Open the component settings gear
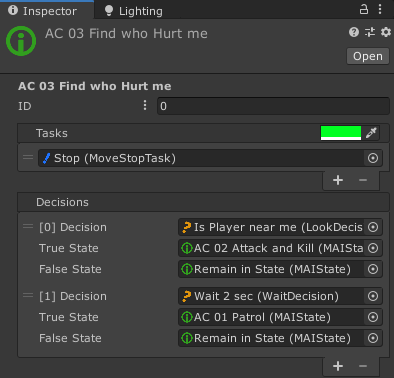 tap(386, 32)
